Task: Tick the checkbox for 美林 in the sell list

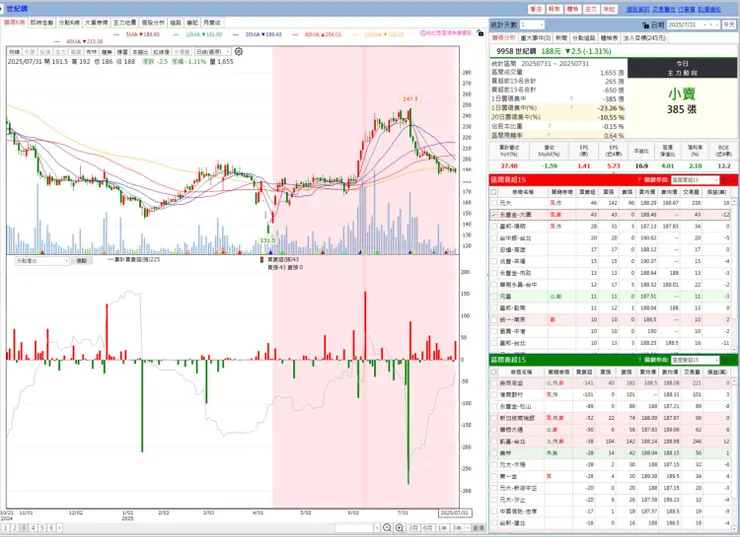Action: (494, 453)
